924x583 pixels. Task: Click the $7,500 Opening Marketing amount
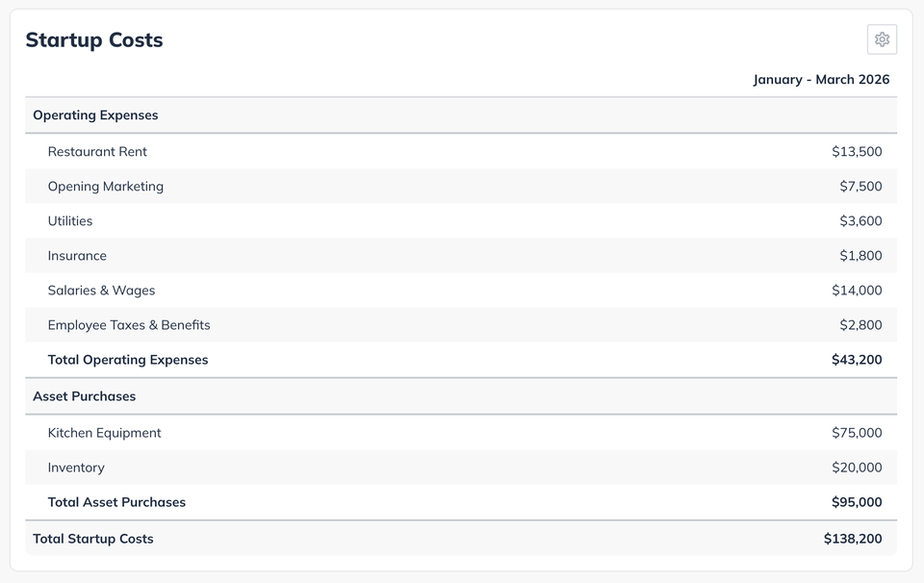[860, 186]
